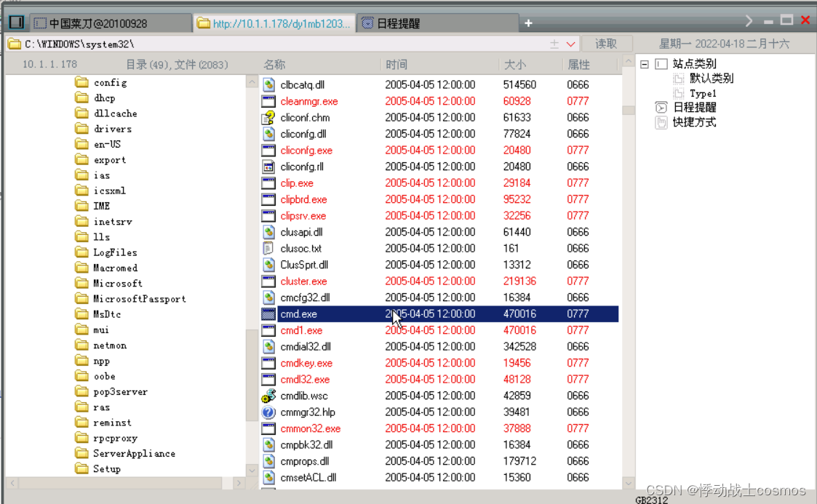Open 快捷方式 in the right panel
The width and height of the screenshot is (817, 504).
[694, 122]
